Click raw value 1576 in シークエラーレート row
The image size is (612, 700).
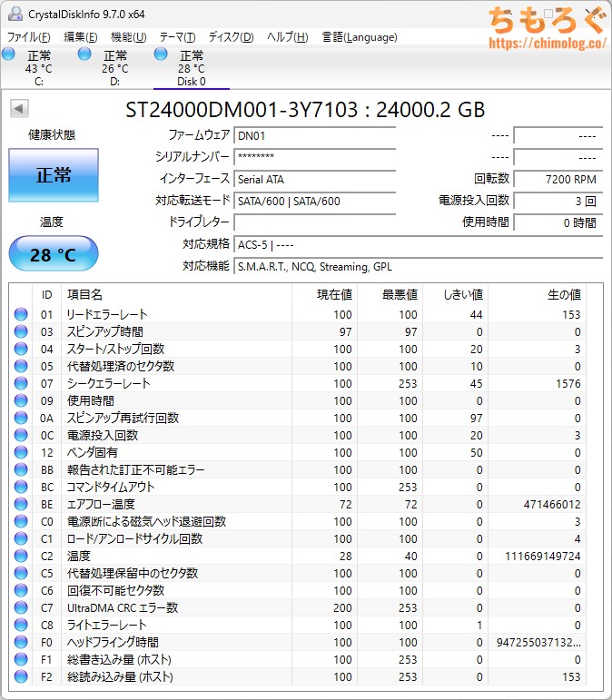tap(568, 383)
